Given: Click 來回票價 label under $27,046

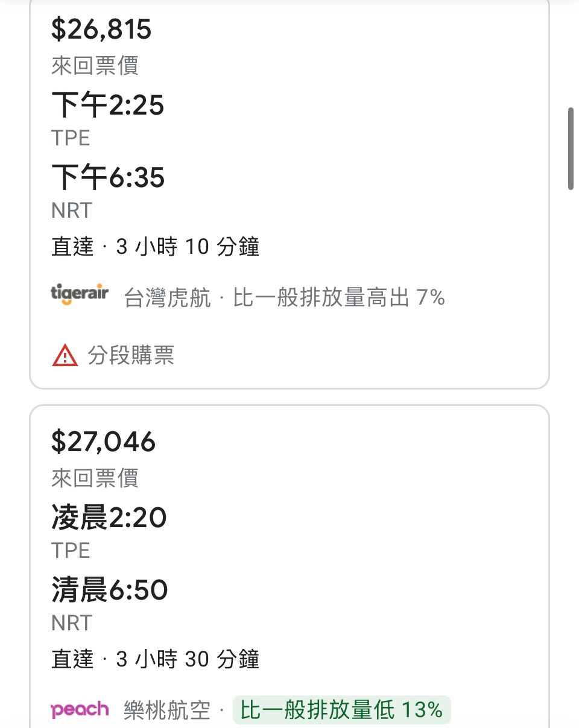Looking at the screenshot, I should pyautogui.click(x=95, y=478).
